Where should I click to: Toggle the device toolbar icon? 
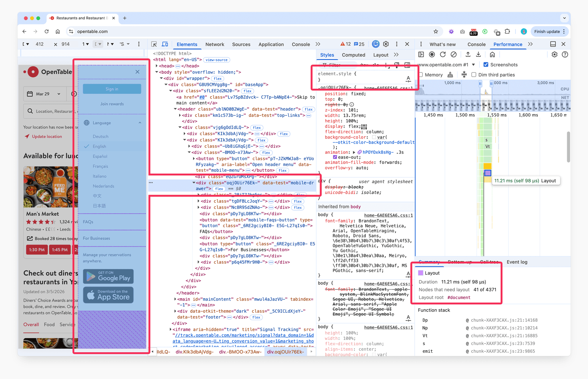click(x=165, y=44)
